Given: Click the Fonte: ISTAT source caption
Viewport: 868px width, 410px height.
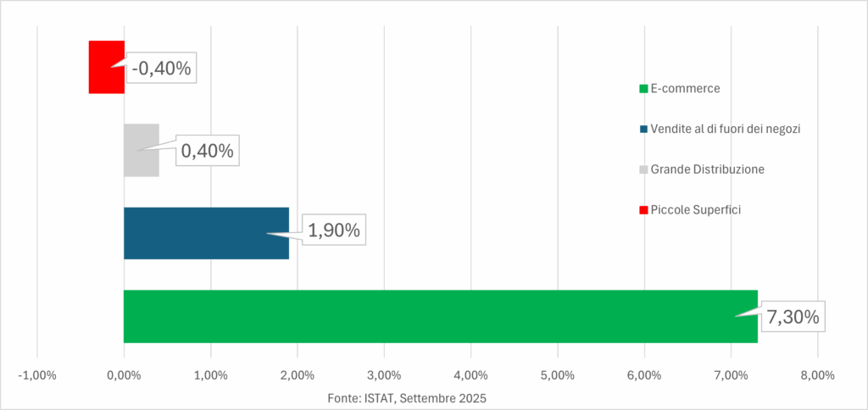Looking at the screenshot, I should click(x=407, y=396).
